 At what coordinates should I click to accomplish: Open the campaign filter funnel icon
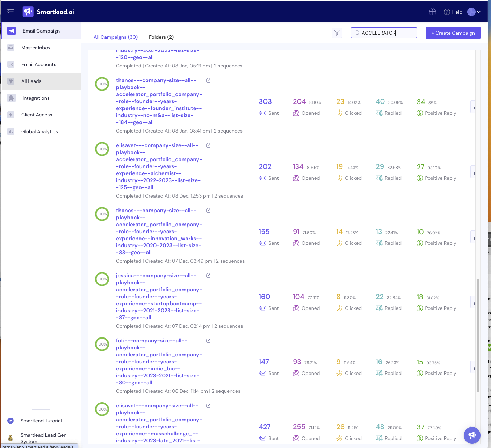point(337,33)
